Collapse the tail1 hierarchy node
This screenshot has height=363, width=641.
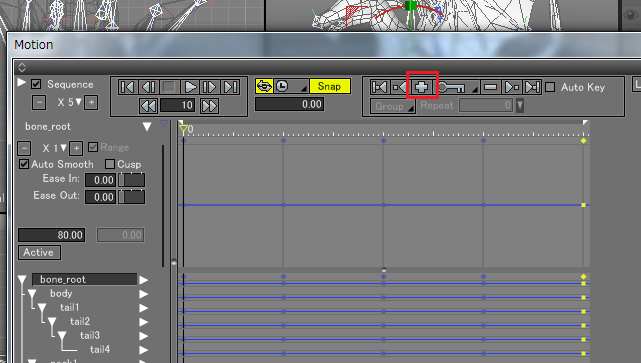pos(42,307)
